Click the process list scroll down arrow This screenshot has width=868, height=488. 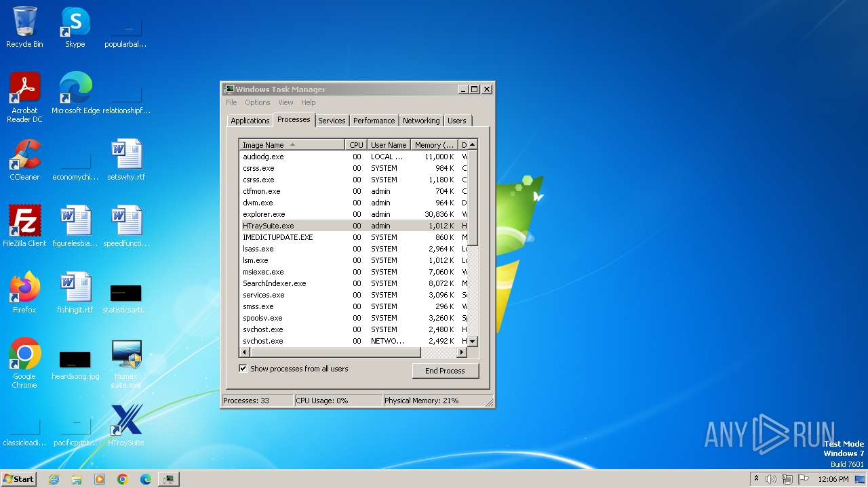tap(473, 342)
